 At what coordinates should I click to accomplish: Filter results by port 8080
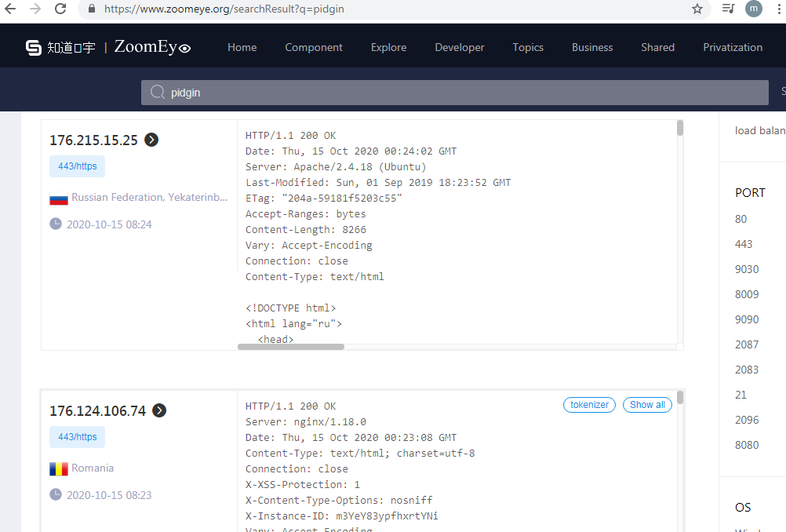pos(747,445)
